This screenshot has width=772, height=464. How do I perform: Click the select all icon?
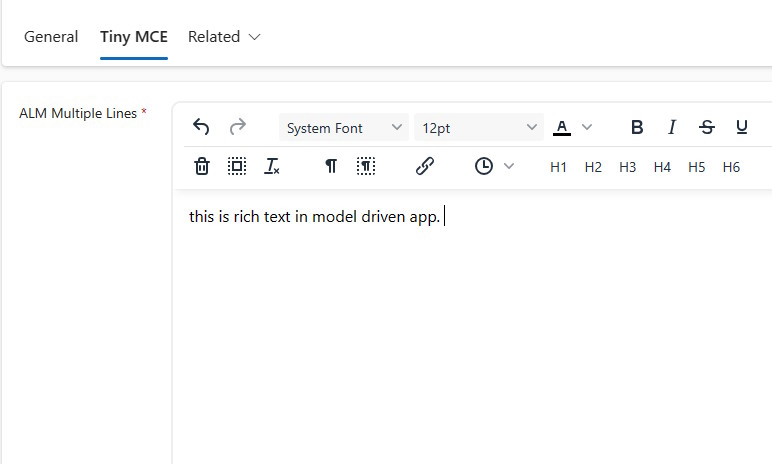(x=237, y=166)
